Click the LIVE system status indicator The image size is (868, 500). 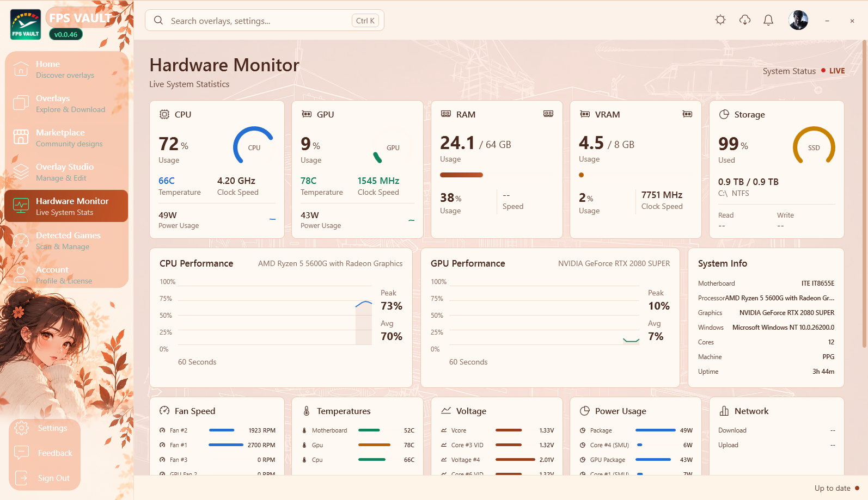click(833, 71)
